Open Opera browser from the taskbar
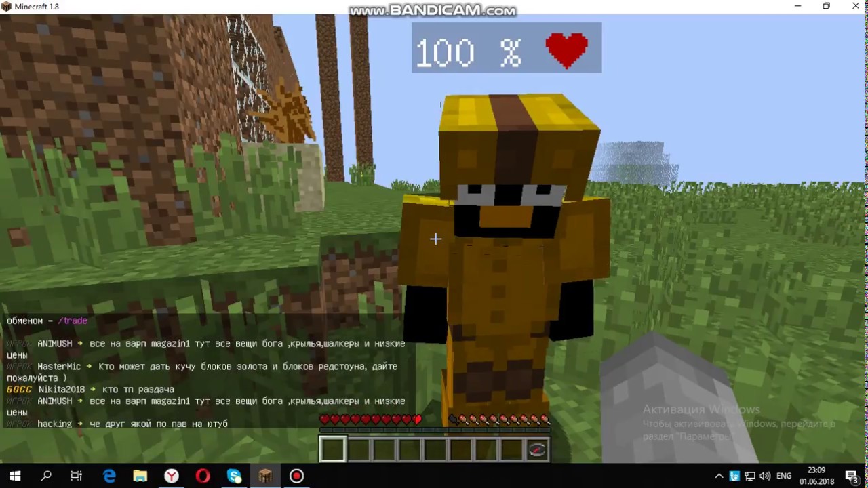This screenshot has width=868, height=488. 203,476
